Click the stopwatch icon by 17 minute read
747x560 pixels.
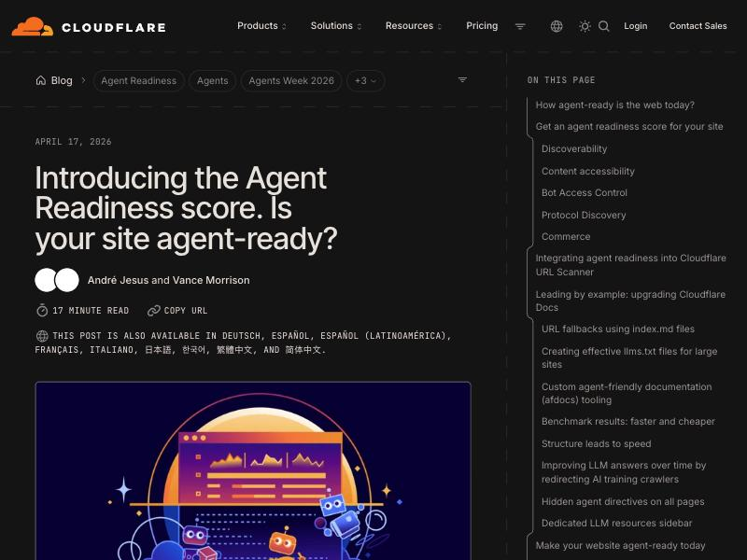pyautogui.click(x=42, y=311)
